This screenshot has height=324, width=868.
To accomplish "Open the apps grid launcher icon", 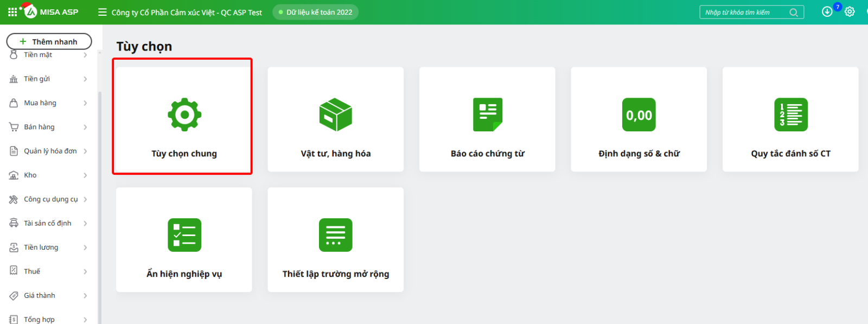I will [x=12, y=12].
